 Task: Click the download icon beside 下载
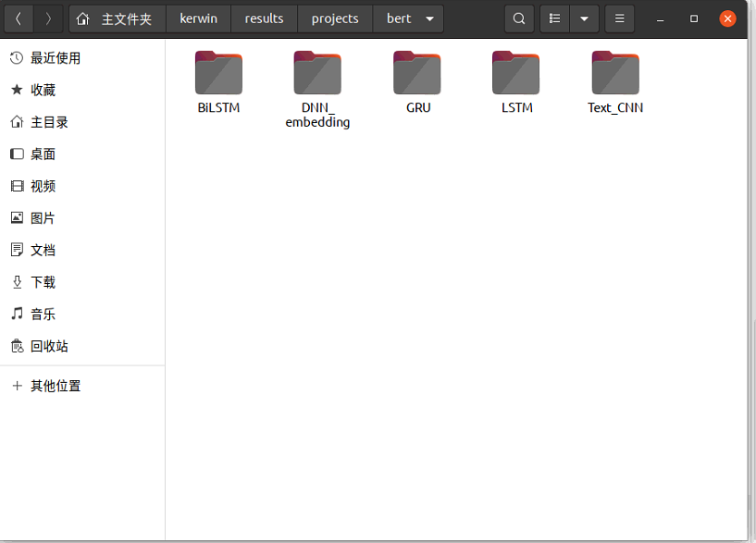(x=17, y=282)
